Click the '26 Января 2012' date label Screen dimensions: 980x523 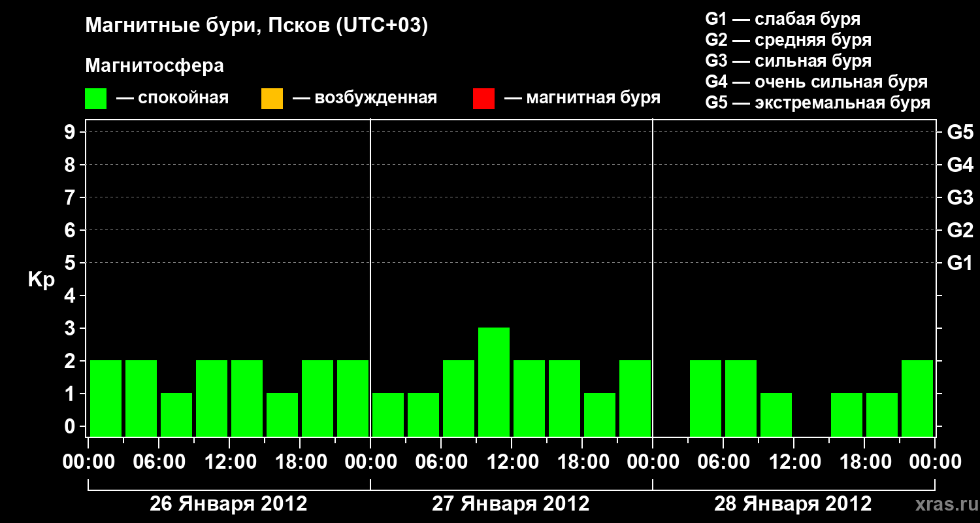(229, 504)
